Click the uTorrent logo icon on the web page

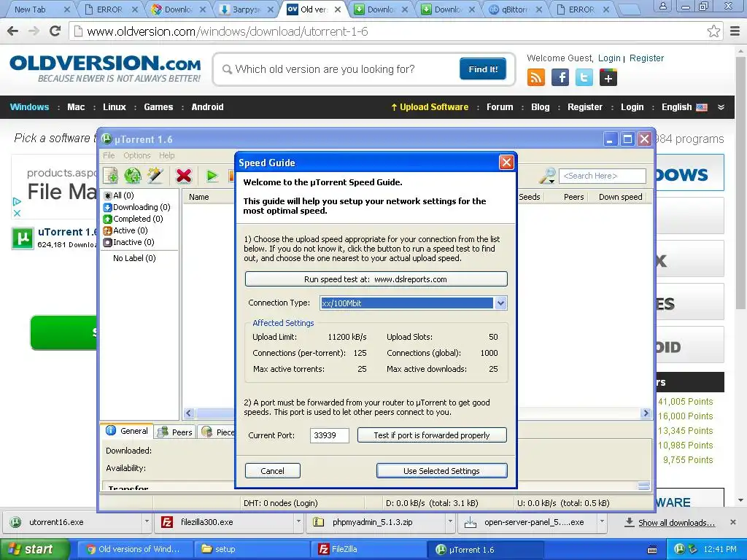23,238
